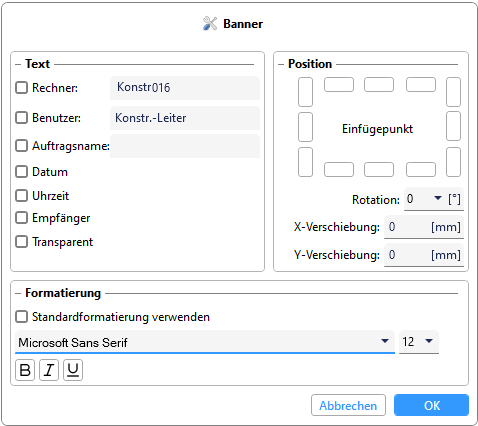
Task: Click the Y-Verschiebung input field
Action: 424,255
